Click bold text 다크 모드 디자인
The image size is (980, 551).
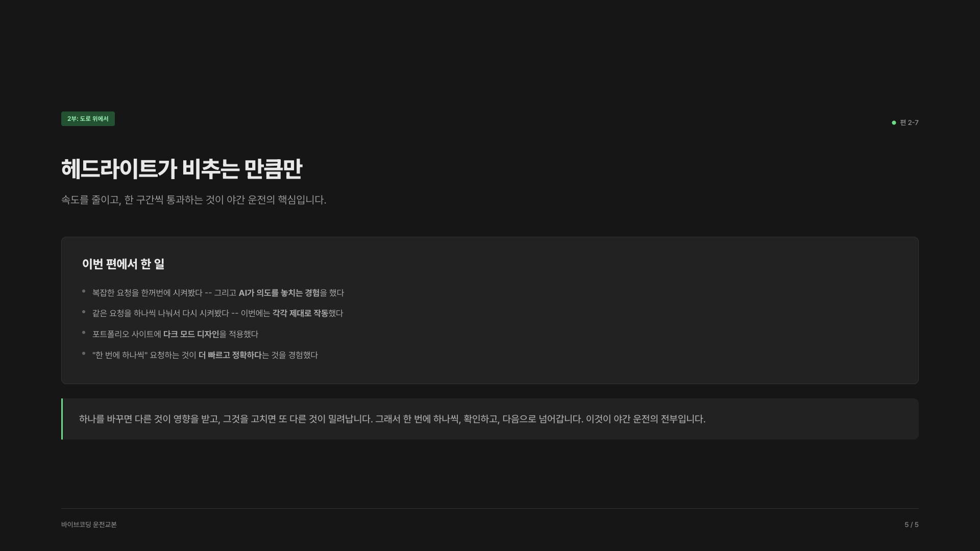[x=191, y=334]
